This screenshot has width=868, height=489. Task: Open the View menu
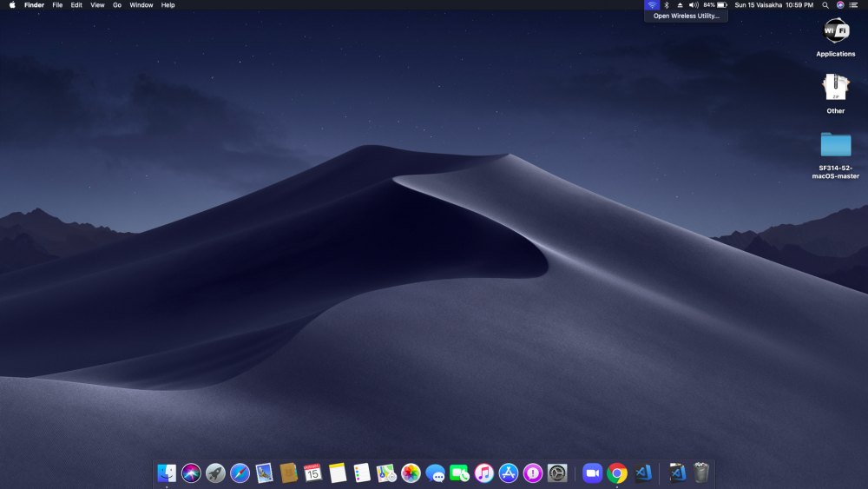(97, 5)
